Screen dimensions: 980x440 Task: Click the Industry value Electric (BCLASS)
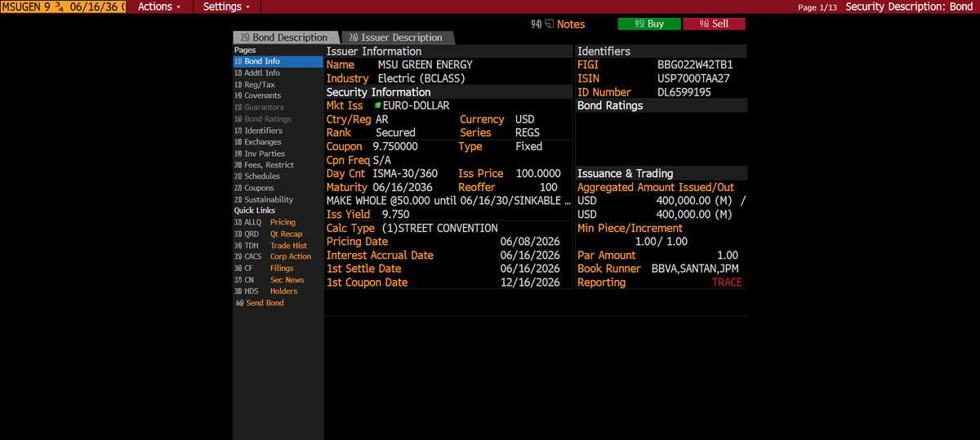pyautogui.click(x=422, y=78)
